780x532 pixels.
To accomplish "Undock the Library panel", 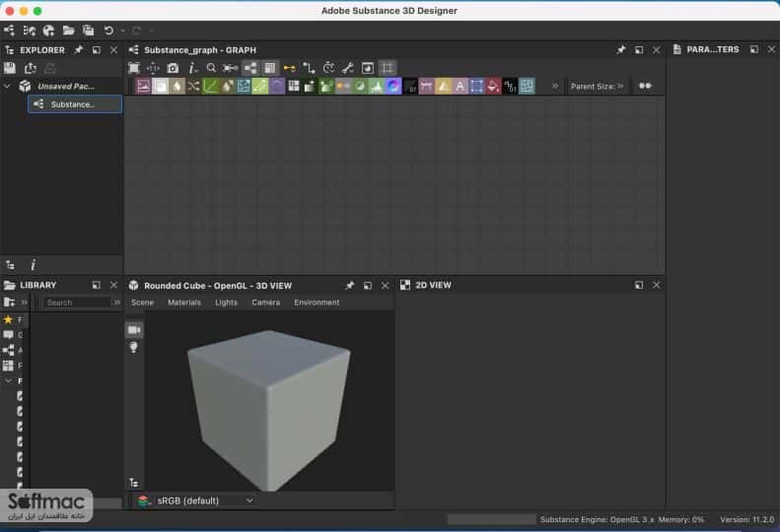I will 97,285.
